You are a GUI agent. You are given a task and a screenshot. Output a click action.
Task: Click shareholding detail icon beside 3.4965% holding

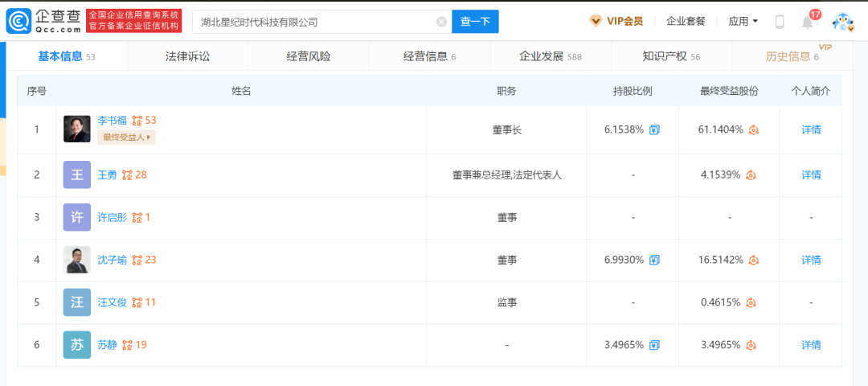pos(654,345)
